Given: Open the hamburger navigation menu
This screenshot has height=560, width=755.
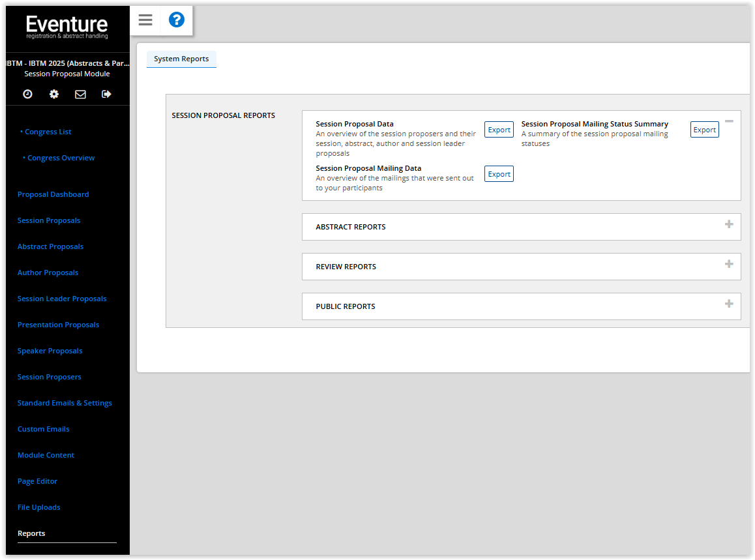Looking at the screenshot, I should pos(145,20).
